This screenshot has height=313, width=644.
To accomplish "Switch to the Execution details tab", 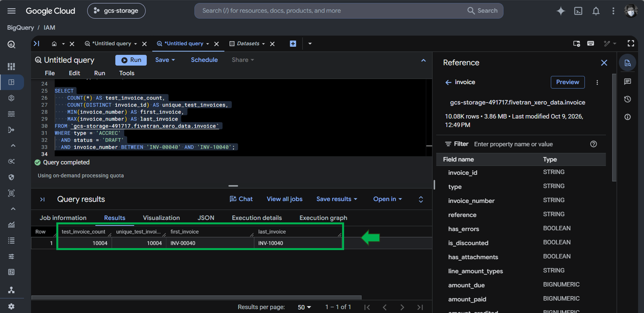I will (x=257, y=218).
